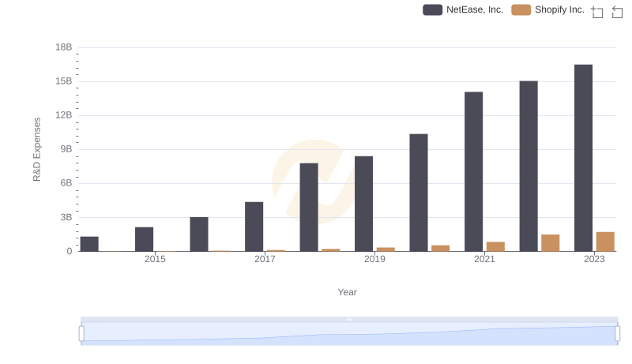Click the 18B y-axis label
Image resolution: width=632 pixels, height=364 pixels.
pyautogui.click(x=64, y=47)
